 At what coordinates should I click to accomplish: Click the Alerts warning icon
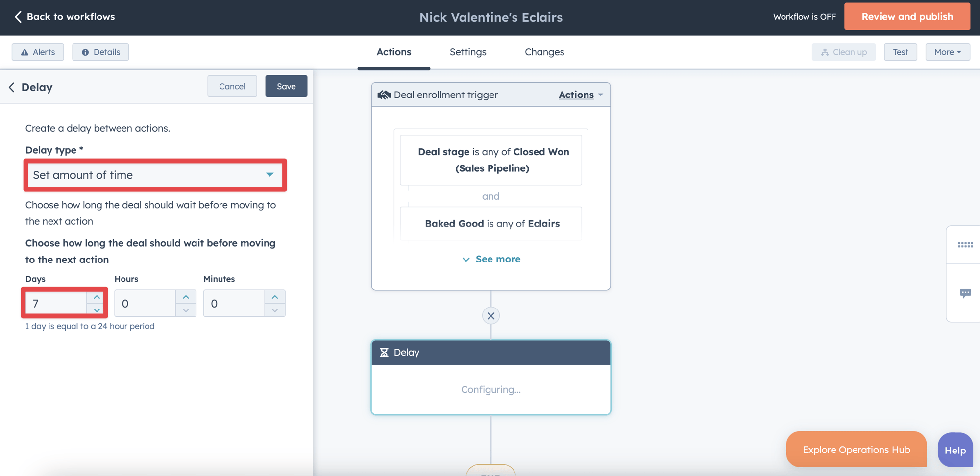24,52
